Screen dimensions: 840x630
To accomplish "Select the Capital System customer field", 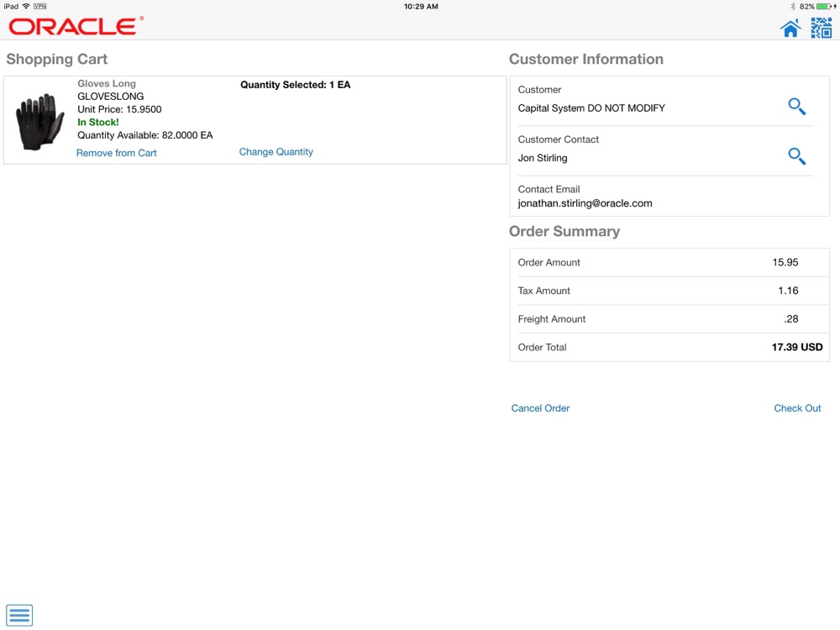I will 662,102.
